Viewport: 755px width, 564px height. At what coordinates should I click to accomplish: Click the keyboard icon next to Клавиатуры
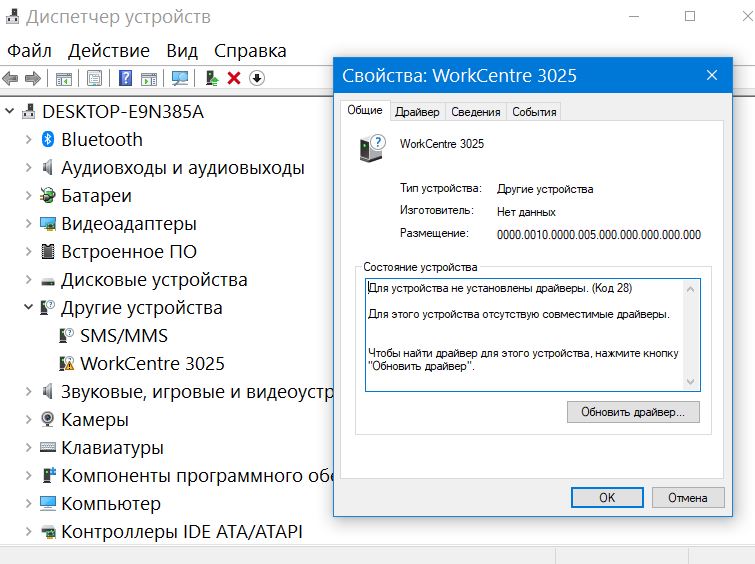coord(48,447)
